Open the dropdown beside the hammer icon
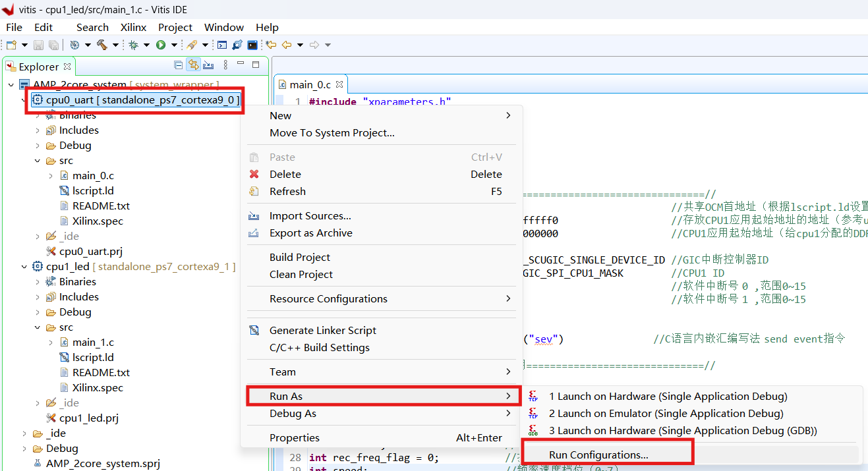868x471 pixels. (115, 45)
